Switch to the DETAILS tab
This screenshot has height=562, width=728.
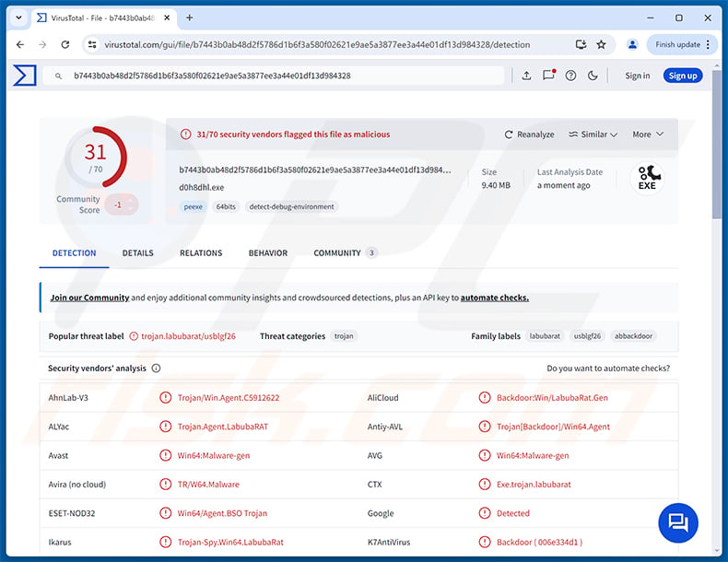point(138,253)
